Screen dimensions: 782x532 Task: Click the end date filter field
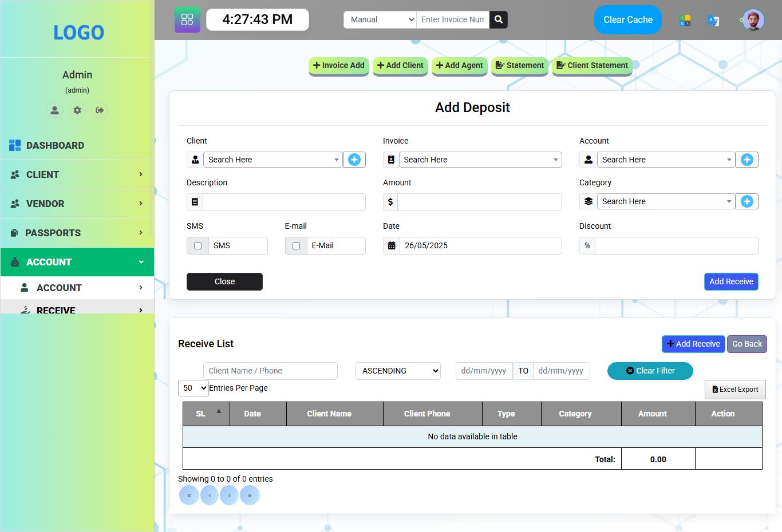[562, 371]
